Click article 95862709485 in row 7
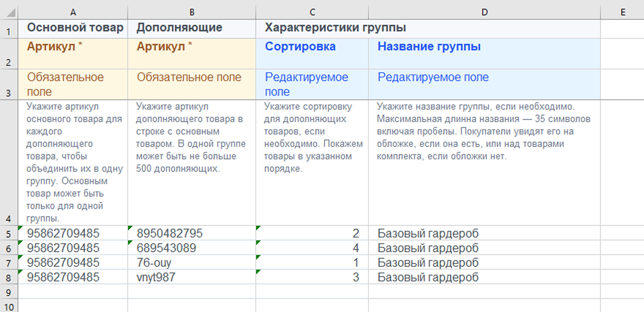Screen dimensions: 644x312 click(63, 263)
